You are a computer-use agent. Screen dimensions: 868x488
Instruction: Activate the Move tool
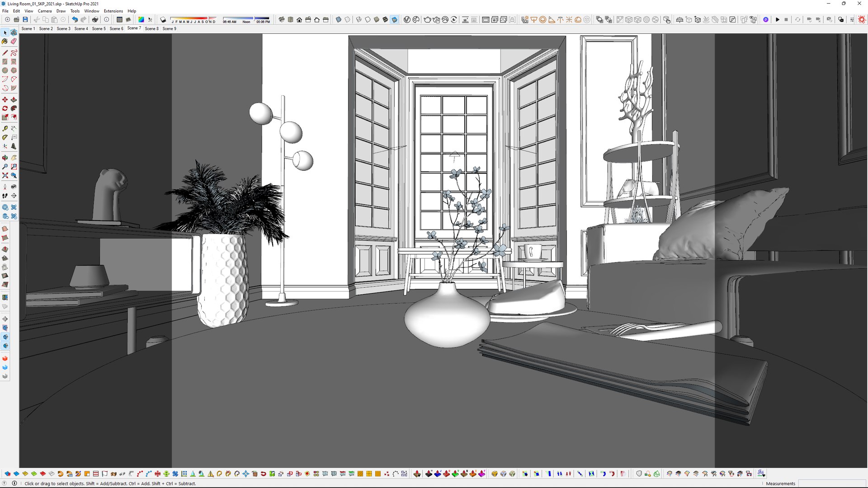(x=5, y=99)
